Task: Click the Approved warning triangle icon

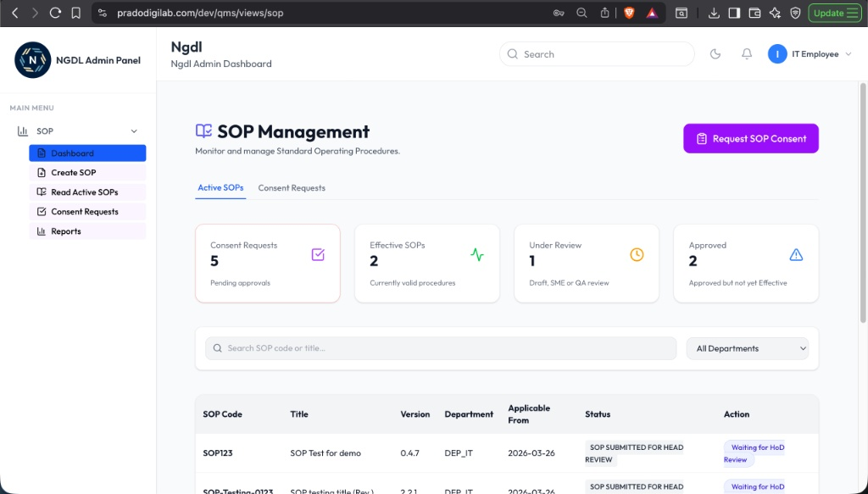Action: point(795,253)
